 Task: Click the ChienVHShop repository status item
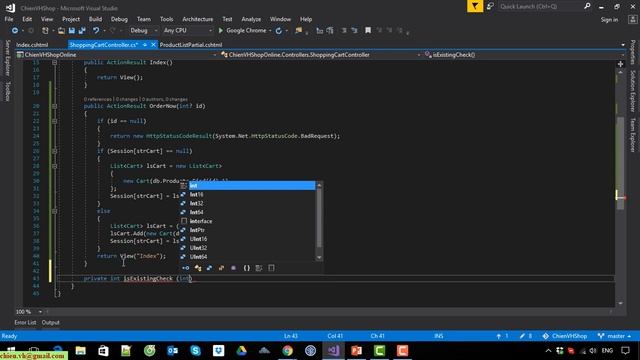tap(565, 336)
